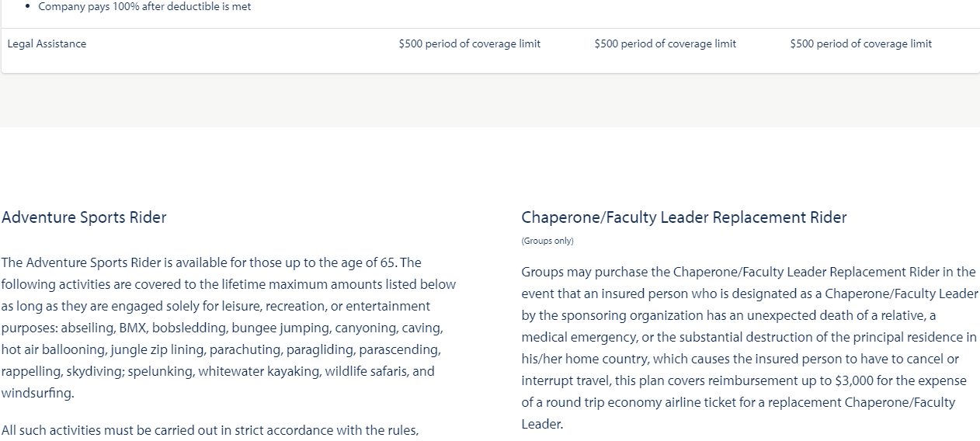Screen dimensions: 980x441
Task: Click the gray divider band below table
Action: coord(490,101)
